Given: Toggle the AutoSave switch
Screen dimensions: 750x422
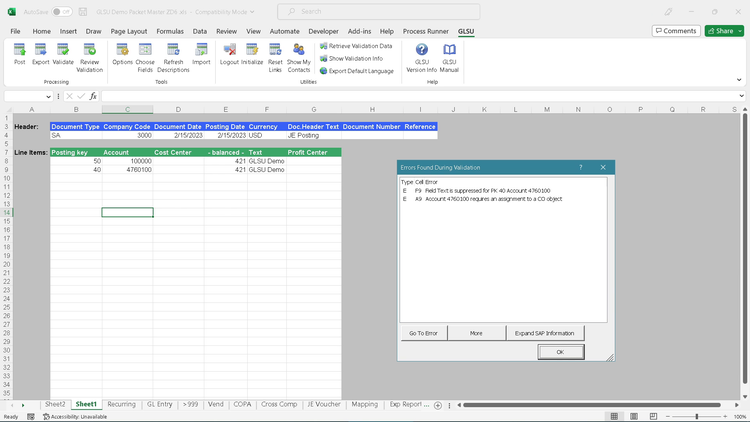Looking at the screenshot, I should (x=62, y=11).
